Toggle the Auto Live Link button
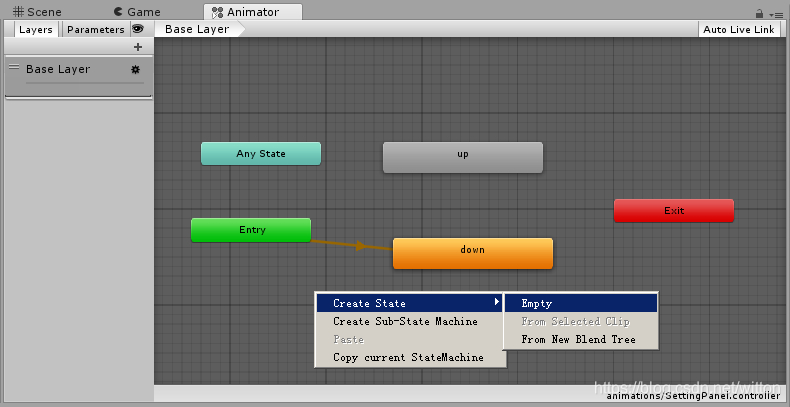The width and height of the screenshot is (790, 407). coord(739,29)
